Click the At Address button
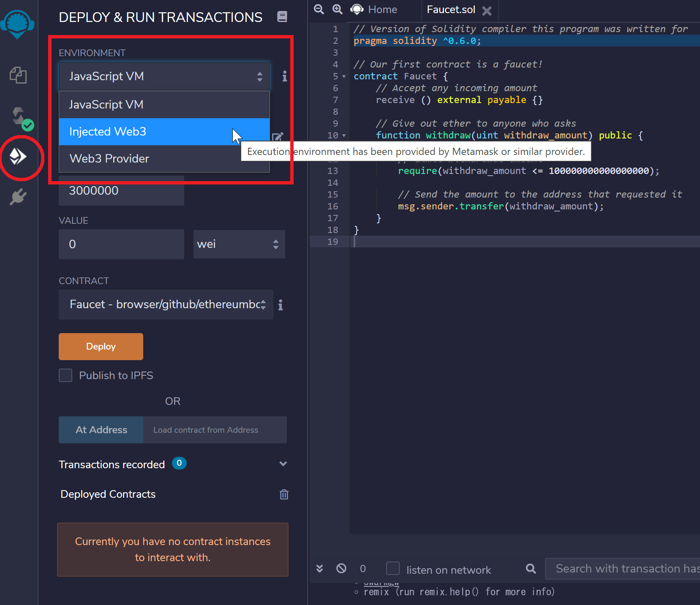 [x=101, y=430]
